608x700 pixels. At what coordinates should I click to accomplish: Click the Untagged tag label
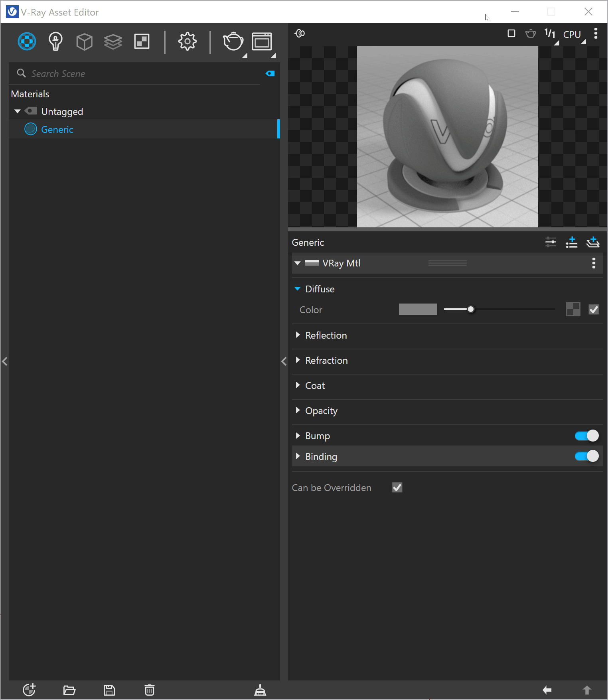click(x=62, y=112)
